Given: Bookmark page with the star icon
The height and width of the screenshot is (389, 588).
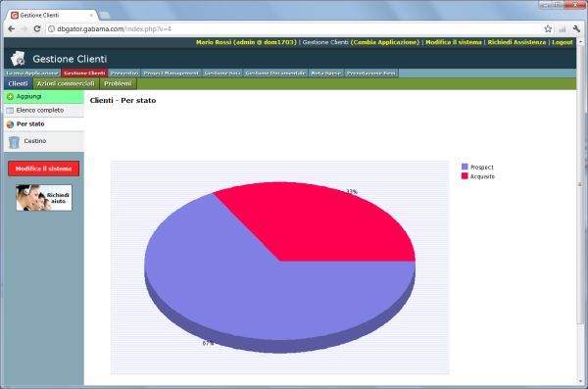Looking at the screenshot, I should pos(548,28).
